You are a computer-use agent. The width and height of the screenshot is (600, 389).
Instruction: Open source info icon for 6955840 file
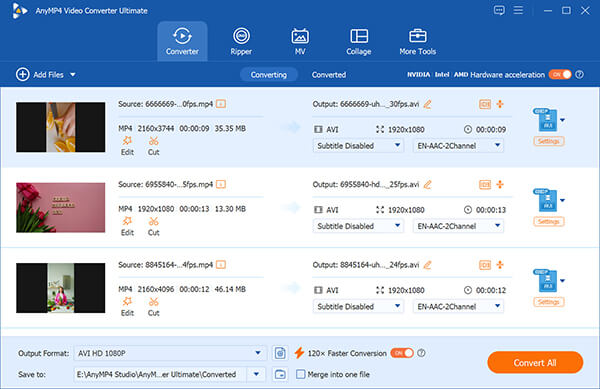221,184
